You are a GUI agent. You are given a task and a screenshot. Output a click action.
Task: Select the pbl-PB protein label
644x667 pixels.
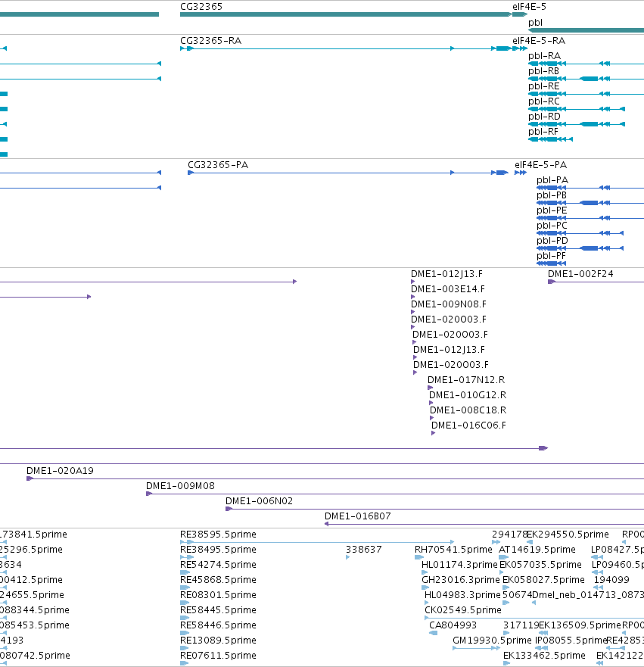click(552, 195)
